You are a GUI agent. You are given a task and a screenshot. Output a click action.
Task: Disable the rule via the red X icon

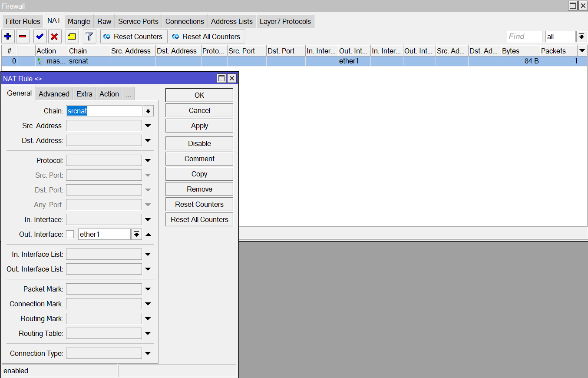click(x=54, y=36)
